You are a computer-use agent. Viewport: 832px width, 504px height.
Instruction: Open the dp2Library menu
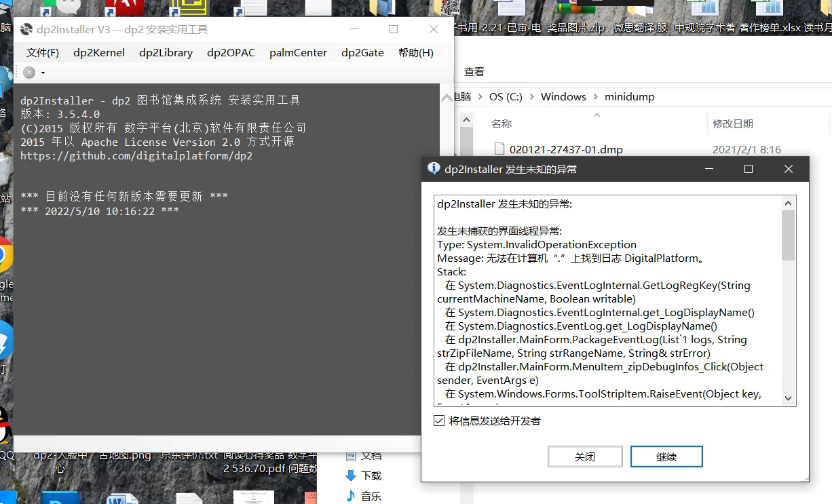coord(166,52)
